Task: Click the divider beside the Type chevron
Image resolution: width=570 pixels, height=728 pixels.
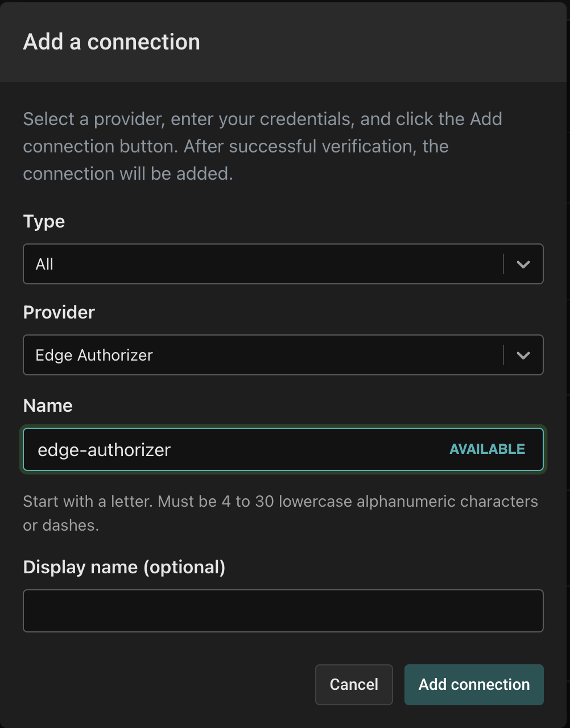Action: coord(503,264)
